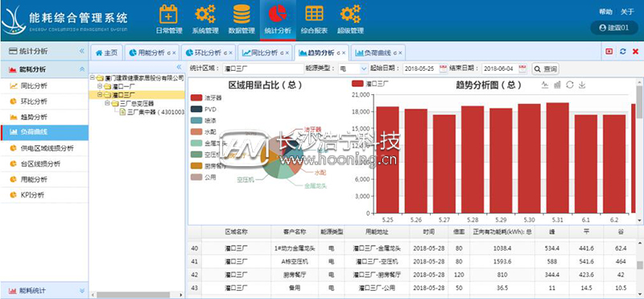Open start date calendar picker
The width and height of the screenshot is (644, 299).
coord(444,69)
